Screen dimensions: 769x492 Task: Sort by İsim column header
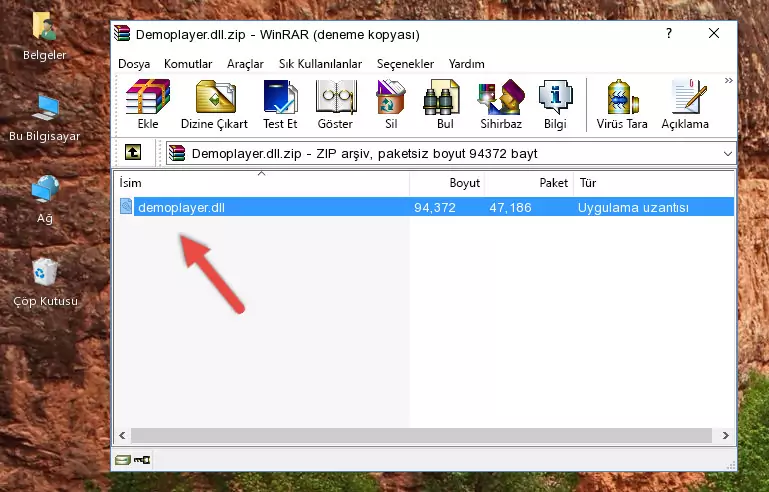pos(262,183)
